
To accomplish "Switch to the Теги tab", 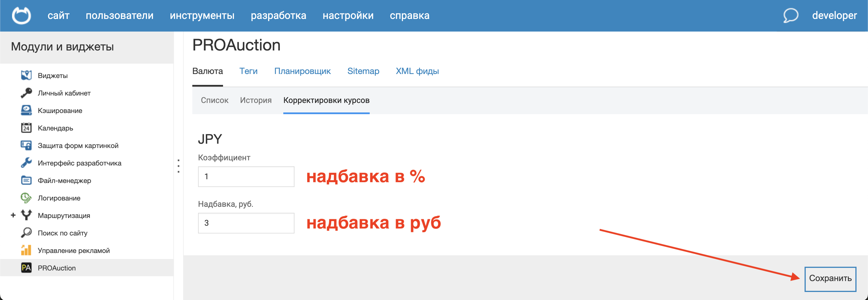I will coord(248,71).
